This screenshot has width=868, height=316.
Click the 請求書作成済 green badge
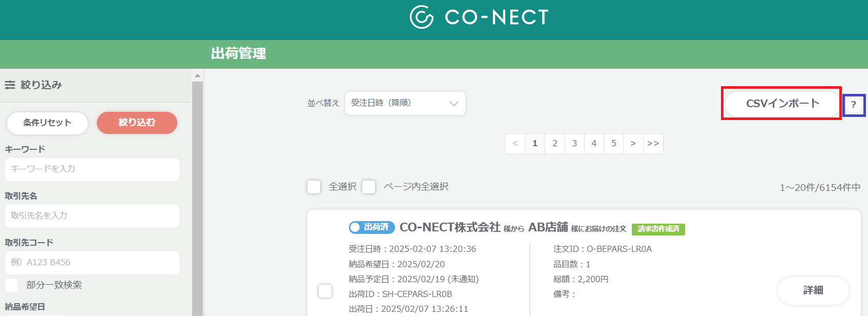point(658,229)
